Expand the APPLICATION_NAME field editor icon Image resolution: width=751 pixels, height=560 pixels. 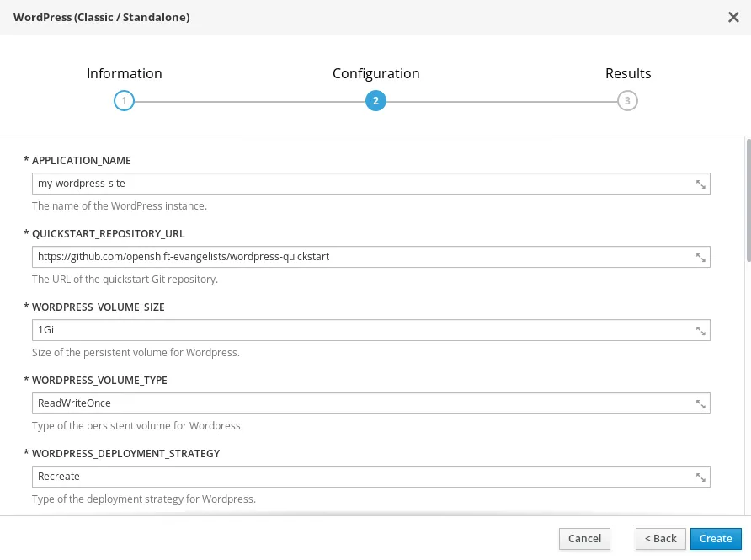700,184
